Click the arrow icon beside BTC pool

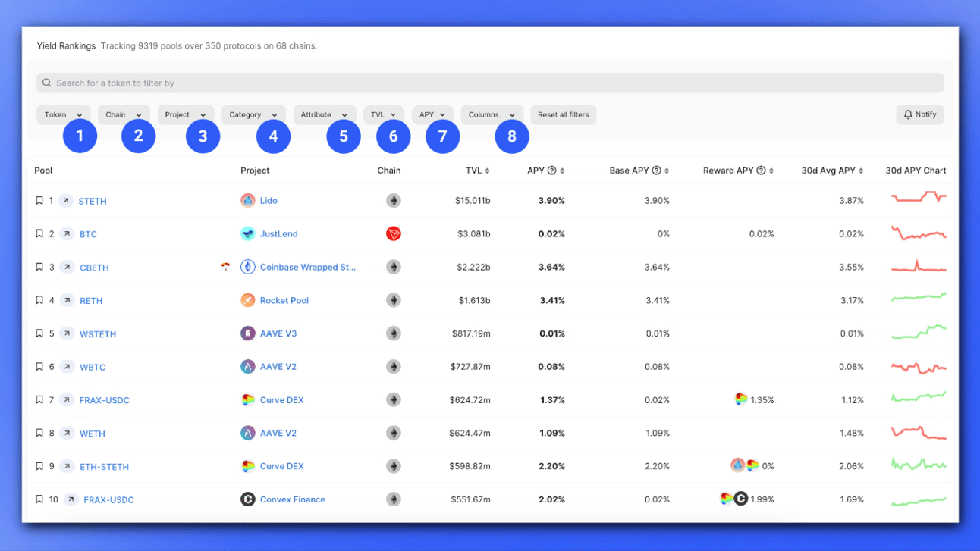(x=67, y=234)
